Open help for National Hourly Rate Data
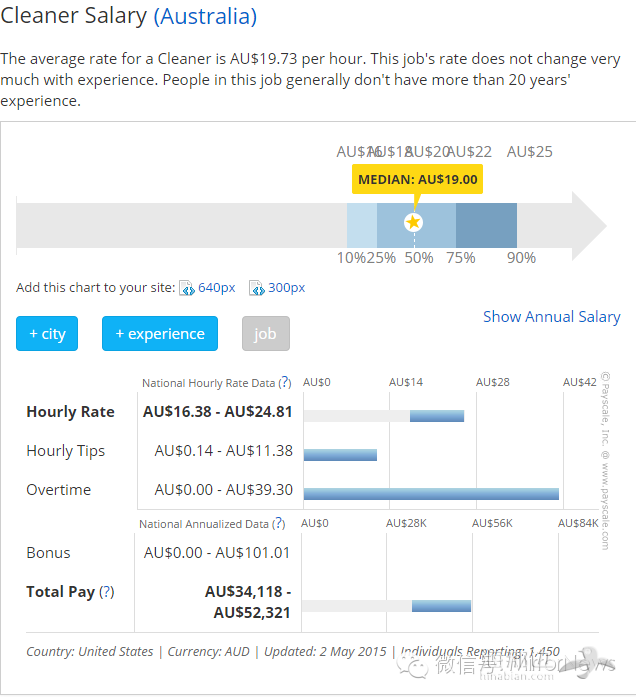 tap(285, 382)
